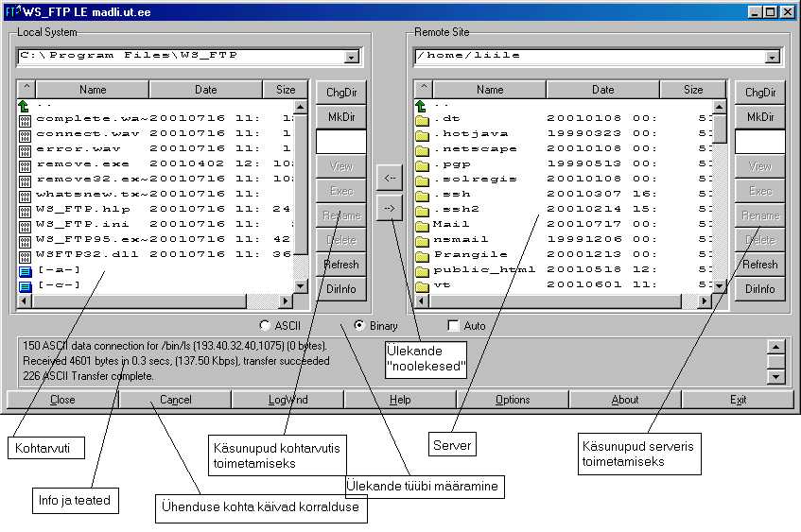Sort local files by Size column
This screenshot has width=801, height=532.
(286, 90)
